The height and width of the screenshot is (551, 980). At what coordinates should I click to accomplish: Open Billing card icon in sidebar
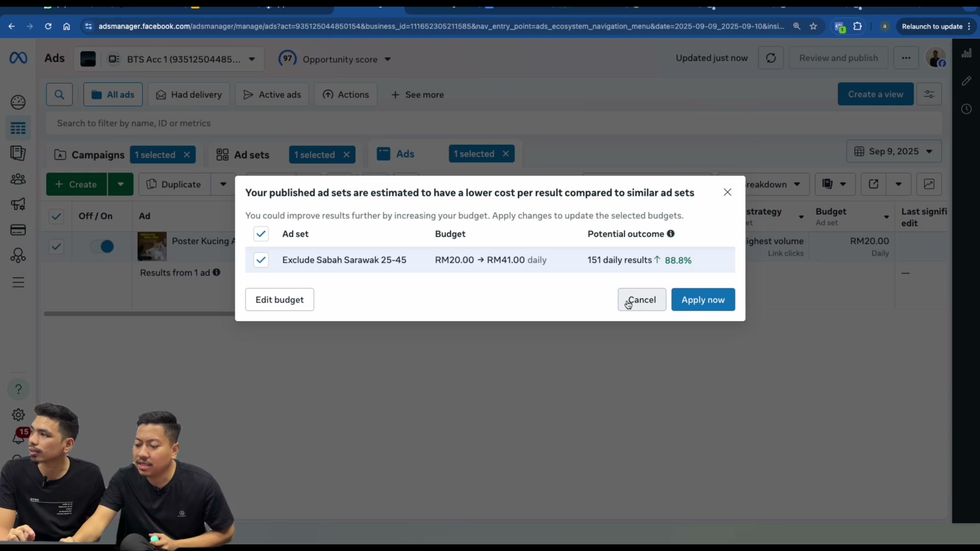point(18,230)
